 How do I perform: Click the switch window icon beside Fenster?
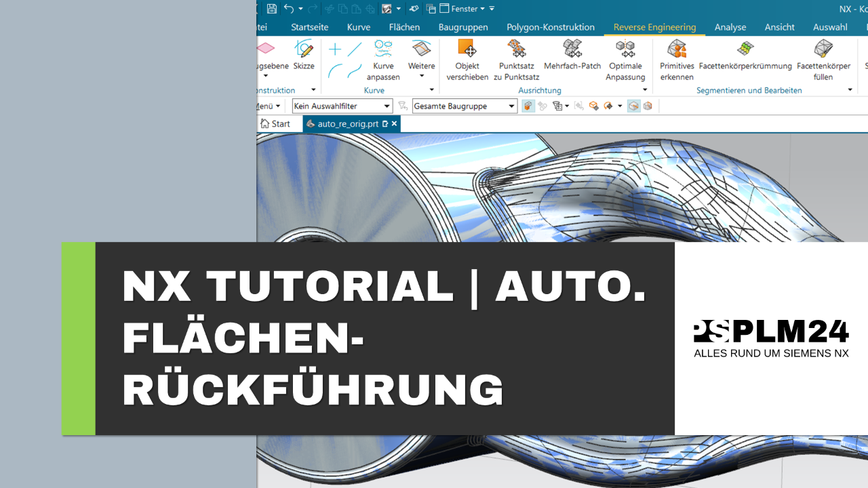coord(431,9)
